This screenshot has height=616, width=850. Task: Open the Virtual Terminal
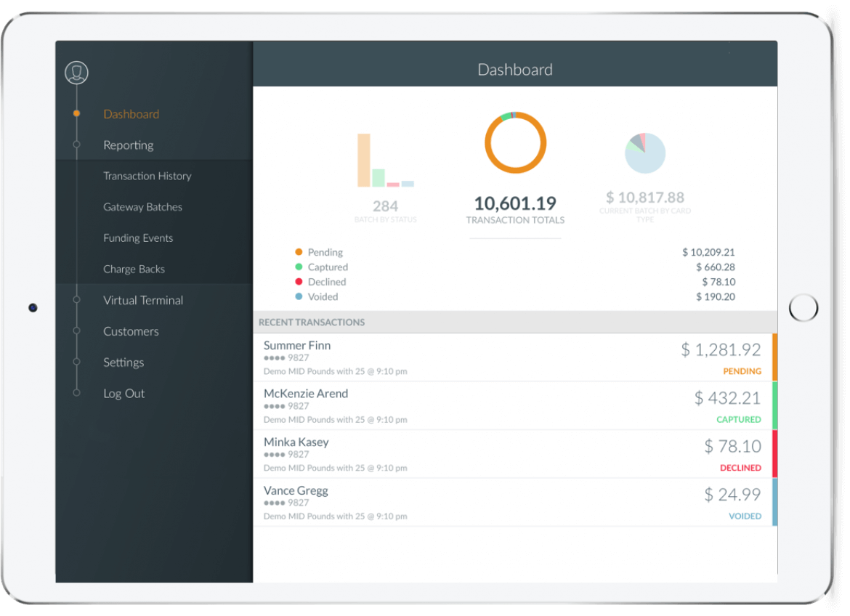[143, 301]
